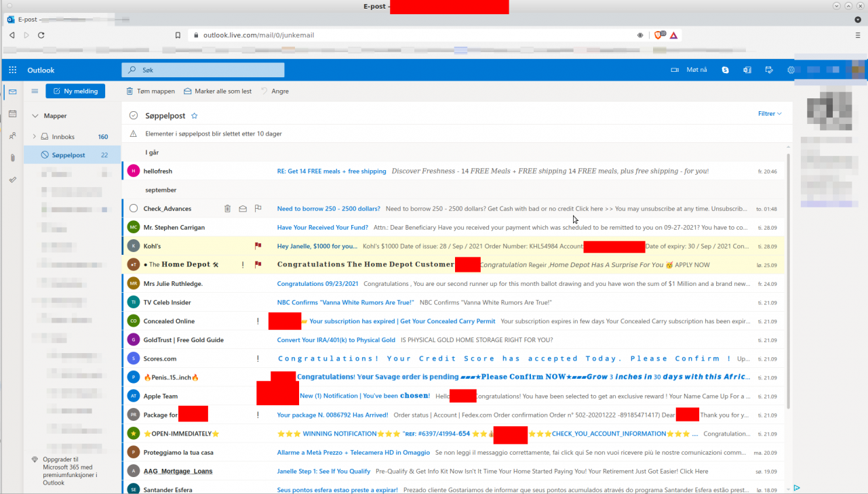
Task: Toggle the select-all circle above the message list
Action: 134,115
